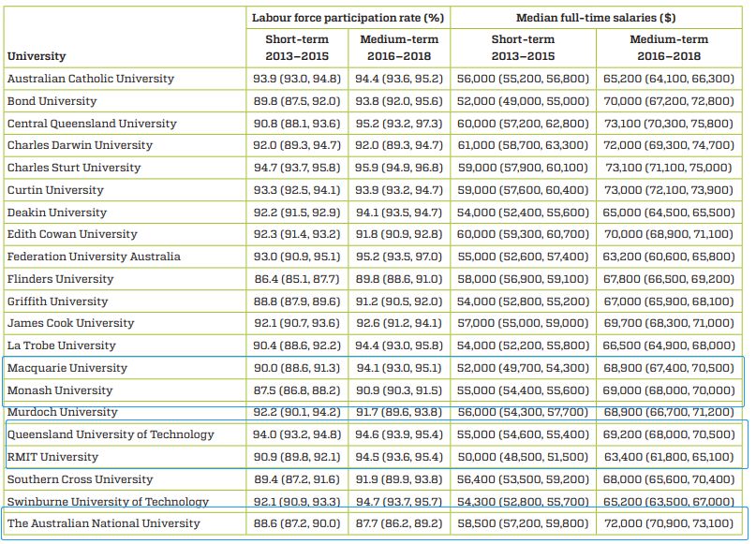The image size is (756, 544).
Task: Click salary 55,000 (54,600, 55,400)
Action: coord(523,434)
